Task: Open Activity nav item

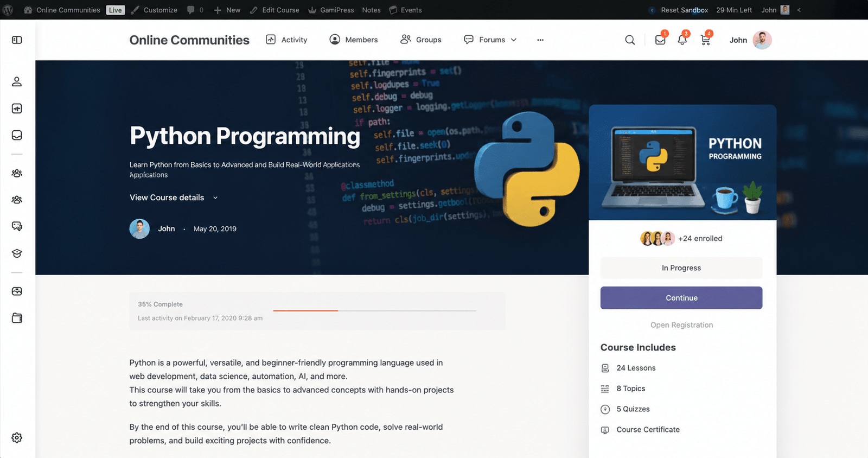Action: (286, 40)
